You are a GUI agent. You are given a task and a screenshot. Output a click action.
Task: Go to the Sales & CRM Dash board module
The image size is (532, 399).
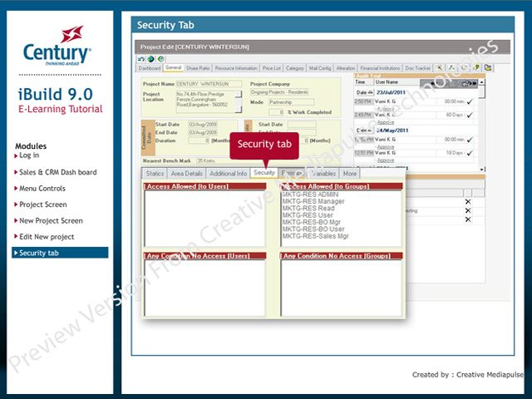pyautogui.click(x=58, y=172)
